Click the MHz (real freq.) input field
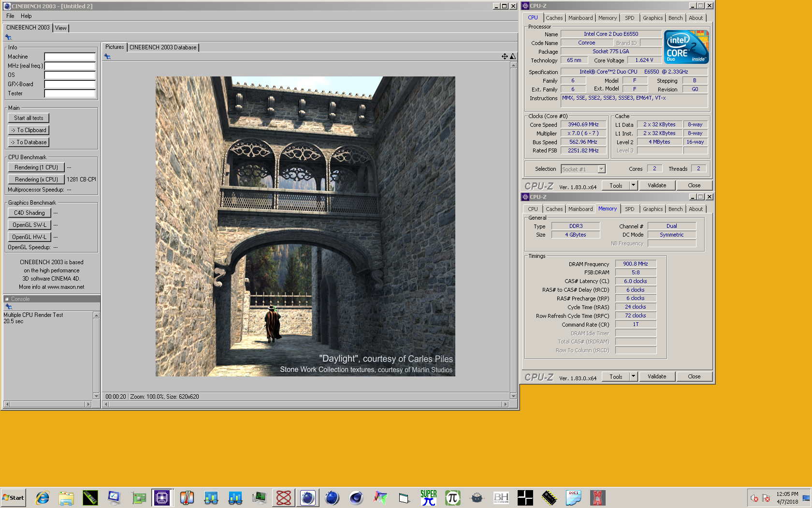Screen dimensions: 812x508 click(x=70, y=66)
